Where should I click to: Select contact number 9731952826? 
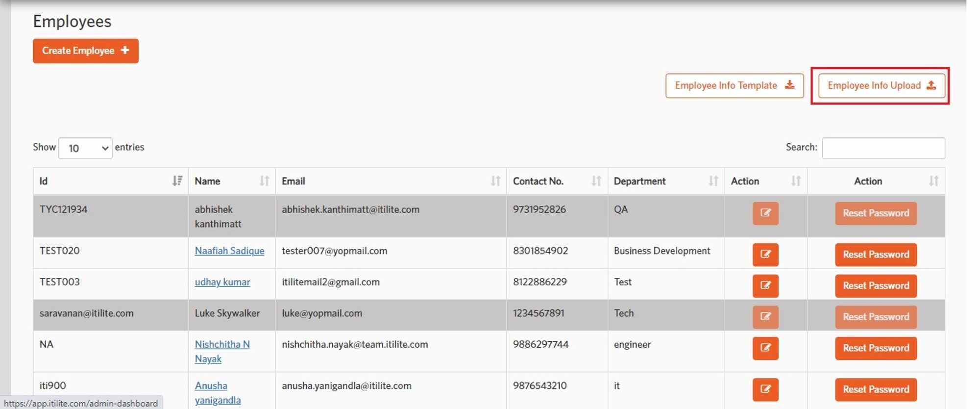539,209
